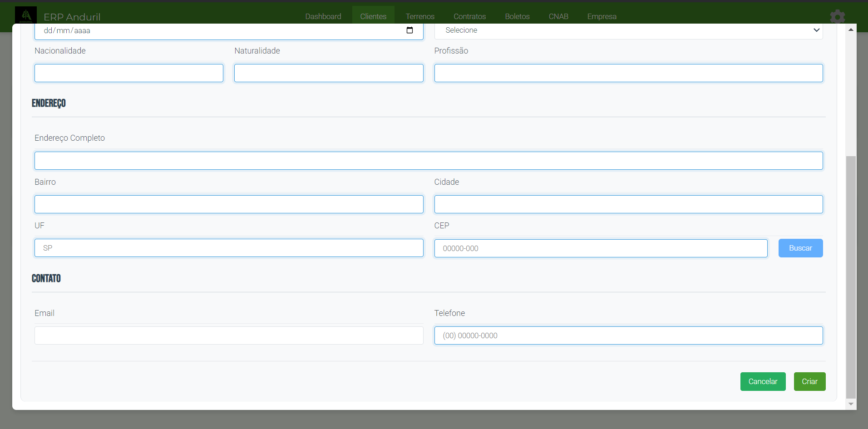Click the Telefone input field
The height and width of the screenshot is (429, 868).
click(628, 335)
